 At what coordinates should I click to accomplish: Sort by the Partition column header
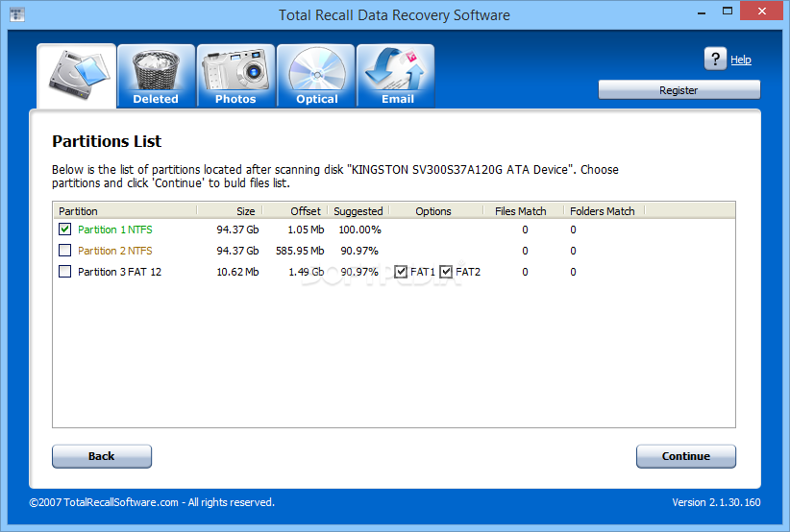click(x=125, y=211)
